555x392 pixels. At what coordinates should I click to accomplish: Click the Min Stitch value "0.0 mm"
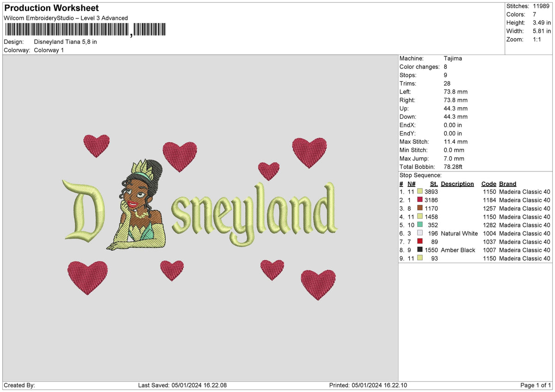pos(454,150)
